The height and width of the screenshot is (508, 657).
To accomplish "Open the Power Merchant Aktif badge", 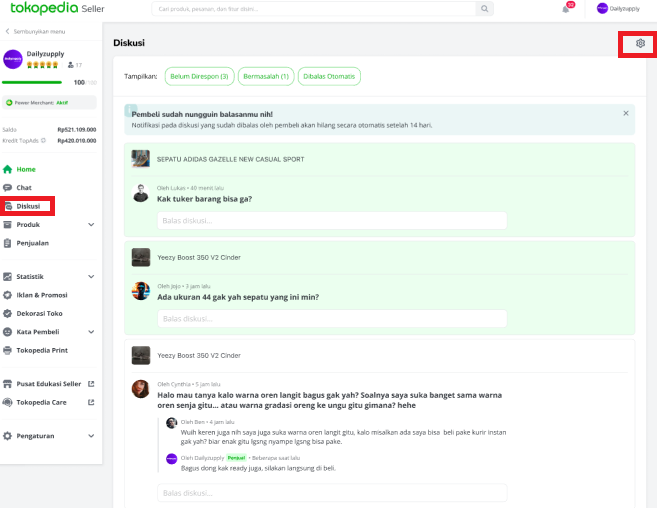I will [x=49, y=103].
